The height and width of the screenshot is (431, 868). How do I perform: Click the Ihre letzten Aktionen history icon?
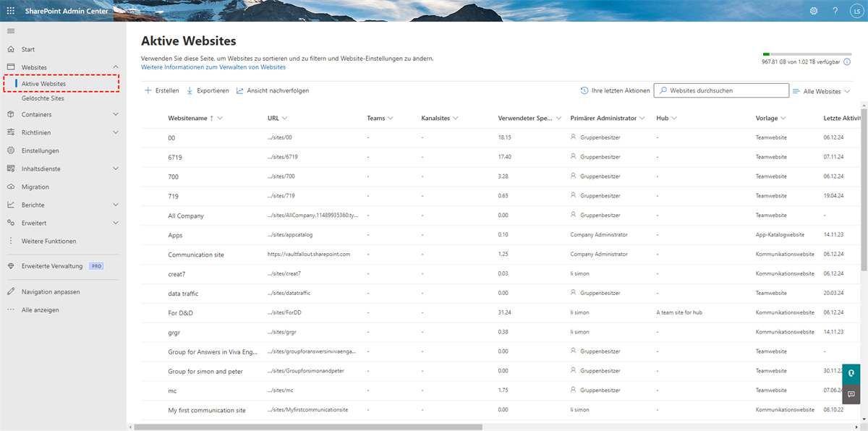click(x=584, y=90)
